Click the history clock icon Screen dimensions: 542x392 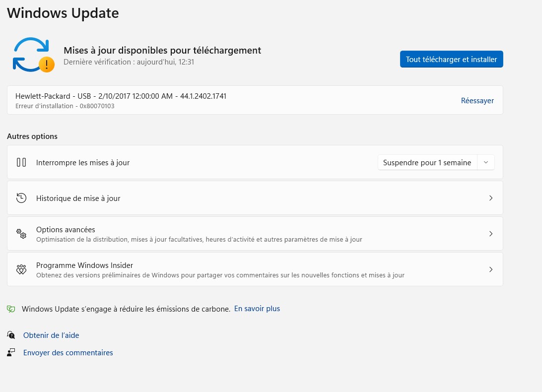(x=21, y=198)
